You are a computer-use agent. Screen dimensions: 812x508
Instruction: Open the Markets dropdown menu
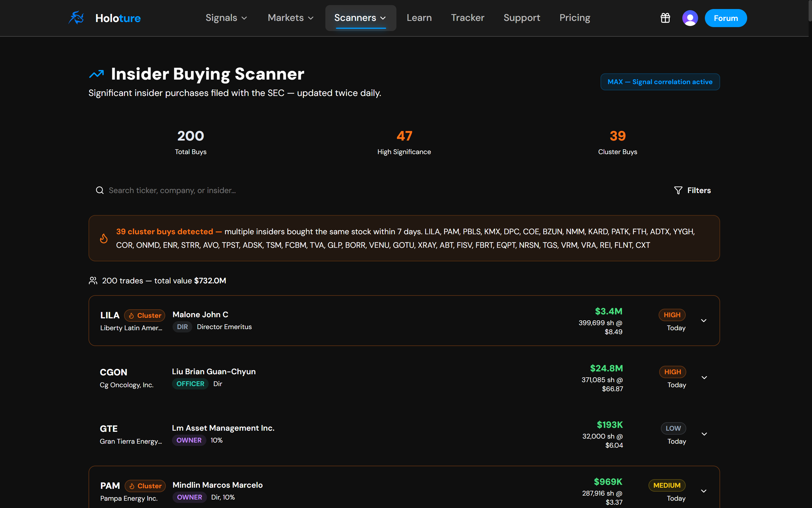[291, 18]
